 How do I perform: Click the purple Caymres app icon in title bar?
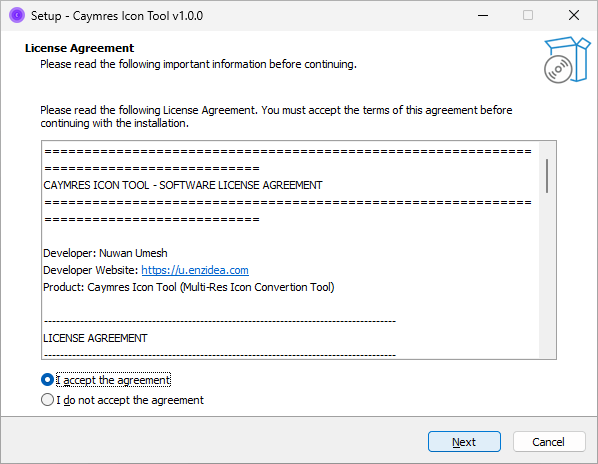(17, 15)
